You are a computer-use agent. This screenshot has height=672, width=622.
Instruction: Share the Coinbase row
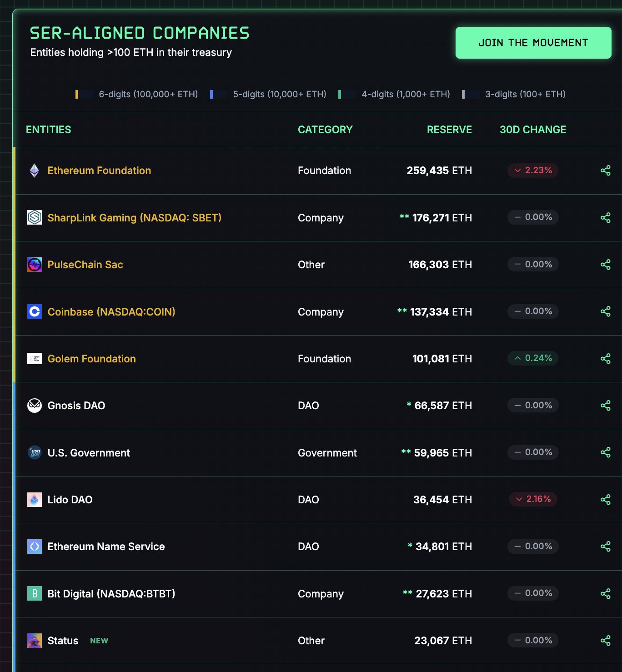[606, 311]
